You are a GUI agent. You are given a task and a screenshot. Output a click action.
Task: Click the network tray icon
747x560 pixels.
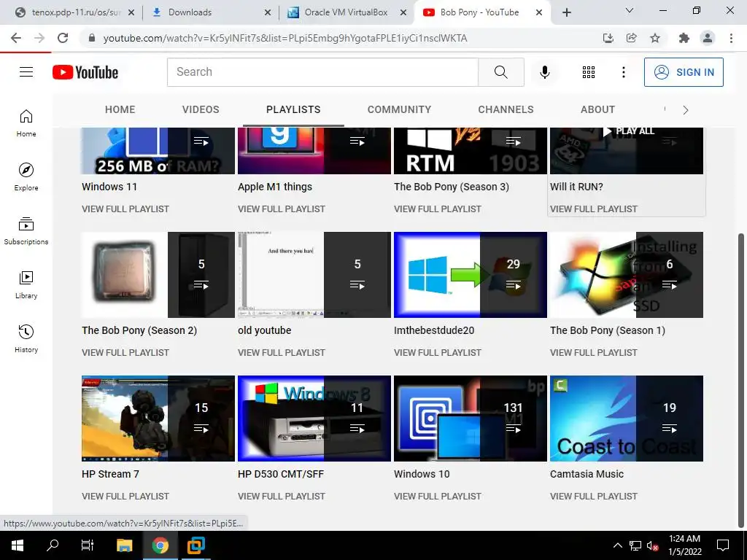[635, 545]
